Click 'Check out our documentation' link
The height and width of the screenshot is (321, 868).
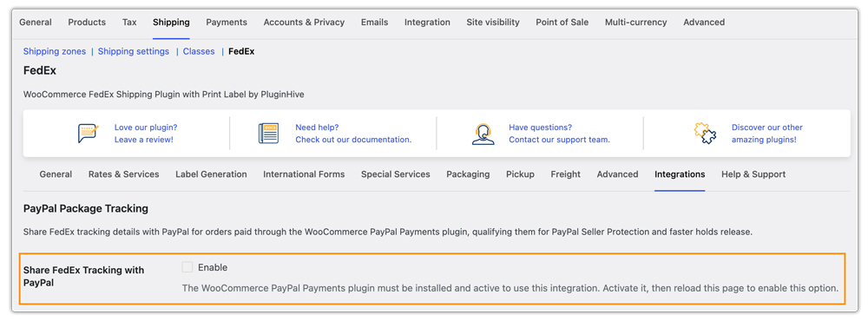(x=353, y=140)
